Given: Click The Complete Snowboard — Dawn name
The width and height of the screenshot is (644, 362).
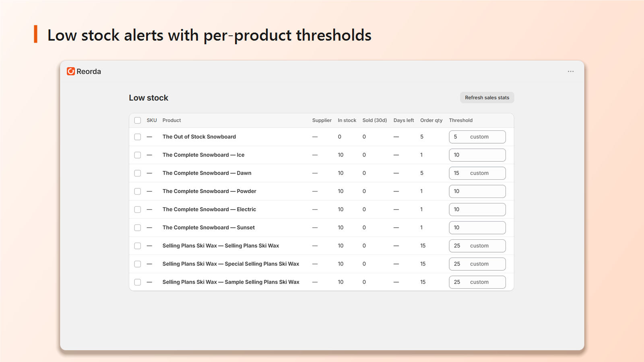Looking at the screenshot, I should point(207,173).
